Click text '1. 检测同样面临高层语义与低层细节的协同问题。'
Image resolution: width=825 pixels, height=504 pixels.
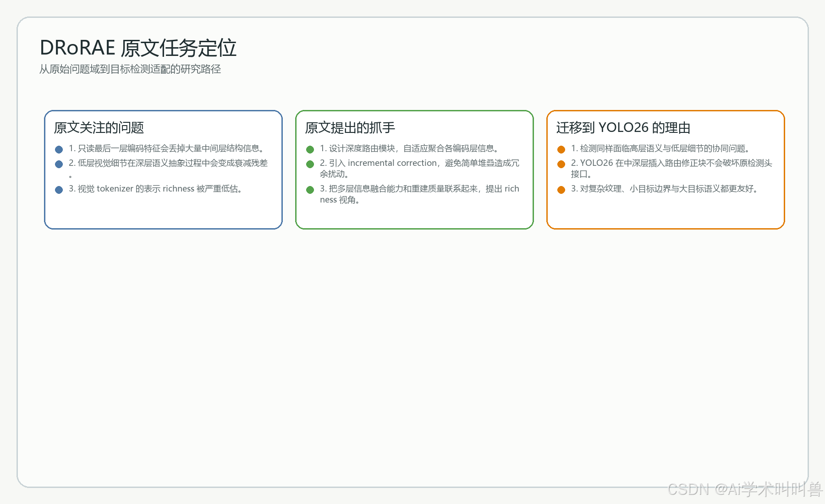pos(660,148)
